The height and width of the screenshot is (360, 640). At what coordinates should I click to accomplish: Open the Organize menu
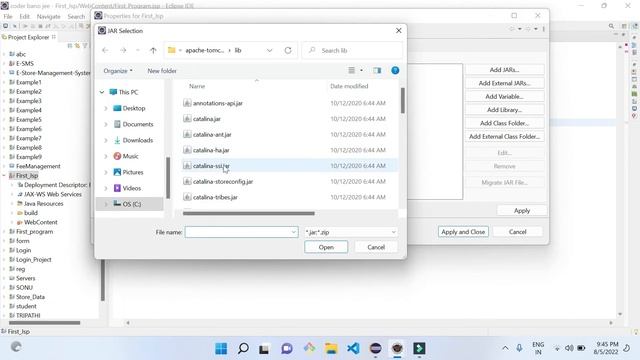(118, 71)
